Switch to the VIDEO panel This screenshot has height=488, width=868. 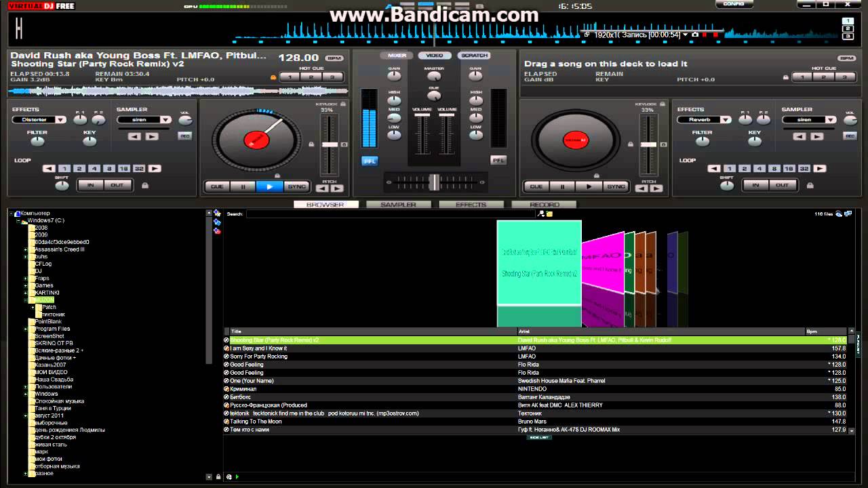(435, 56)
